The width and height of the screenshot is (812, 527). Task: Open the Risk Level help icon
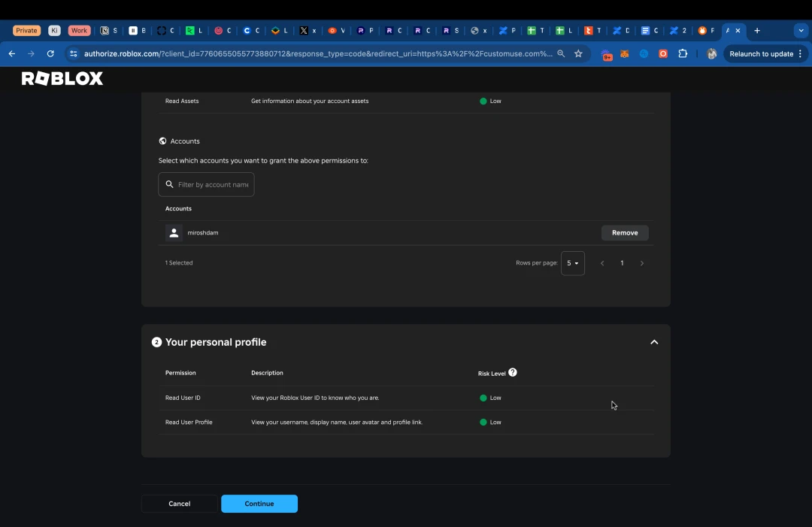(513, 373)
